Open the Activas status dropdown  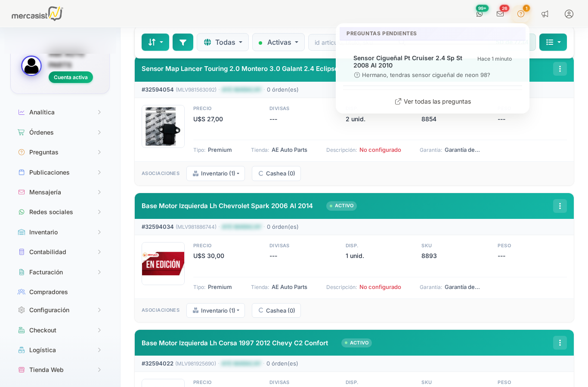[279, 42]
